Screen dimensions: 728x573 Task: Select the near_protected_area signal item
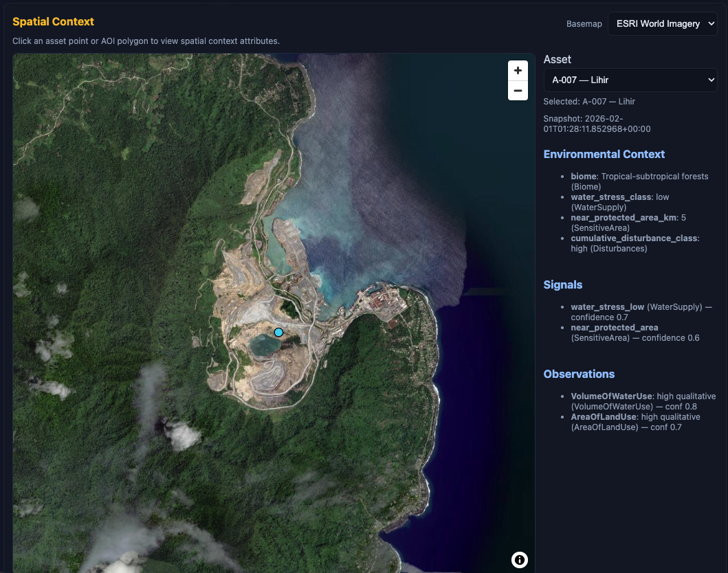[x=634, y=333]
